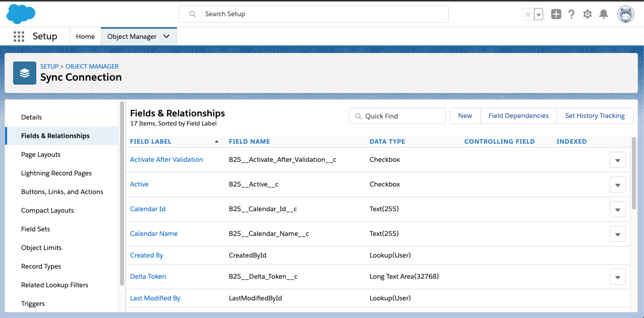Viewport: 644px width, 318px height.
Task: Click the Quick Find input field
Action: pyautogui.click(x=402, y=116)
